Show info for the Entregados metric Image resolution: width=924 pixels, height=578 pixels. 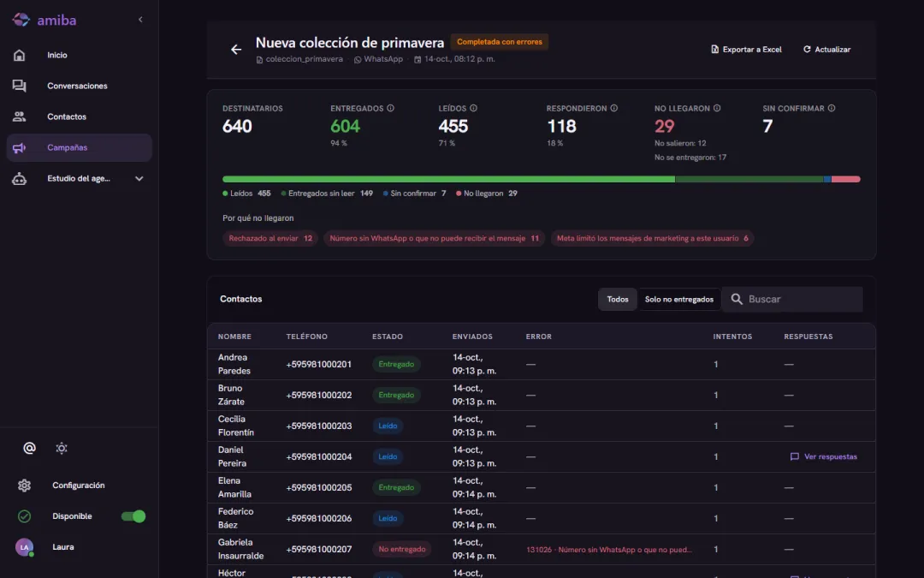[391, 109]
